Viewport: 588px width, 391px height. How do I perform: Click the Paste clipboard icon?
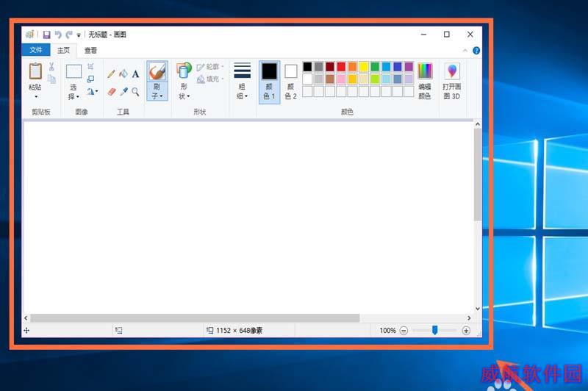[x=35, y=71]
